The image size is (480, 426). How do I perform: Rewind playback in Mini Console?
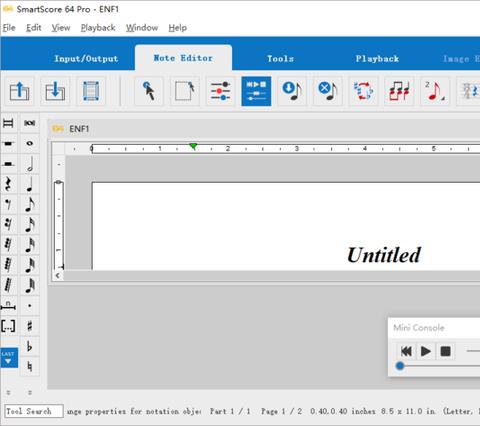tap(406, 351)
